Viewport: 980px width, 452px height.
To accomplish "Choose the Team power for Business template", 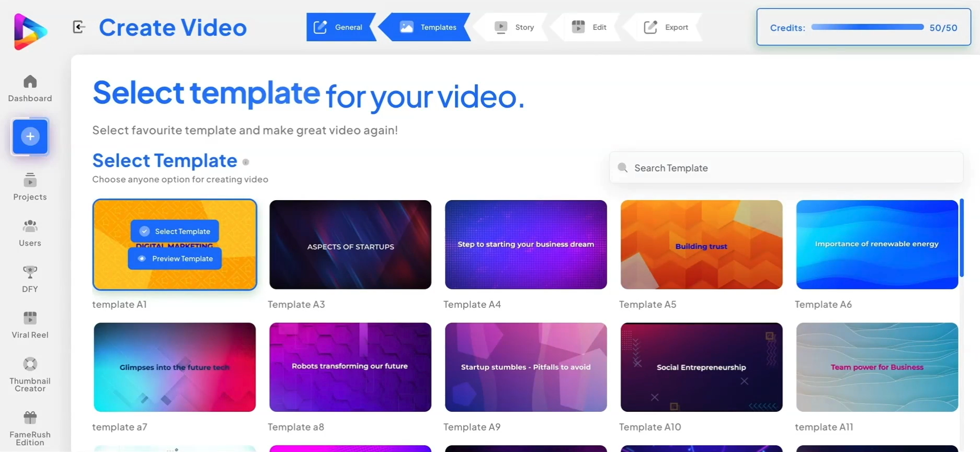I will click(x=877, y=367).
